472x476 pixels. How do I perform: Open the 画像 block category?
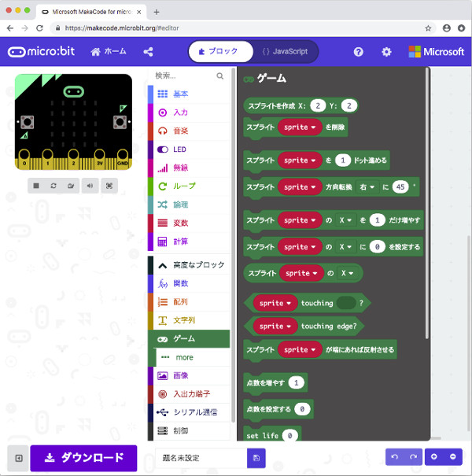coord(189,376)
